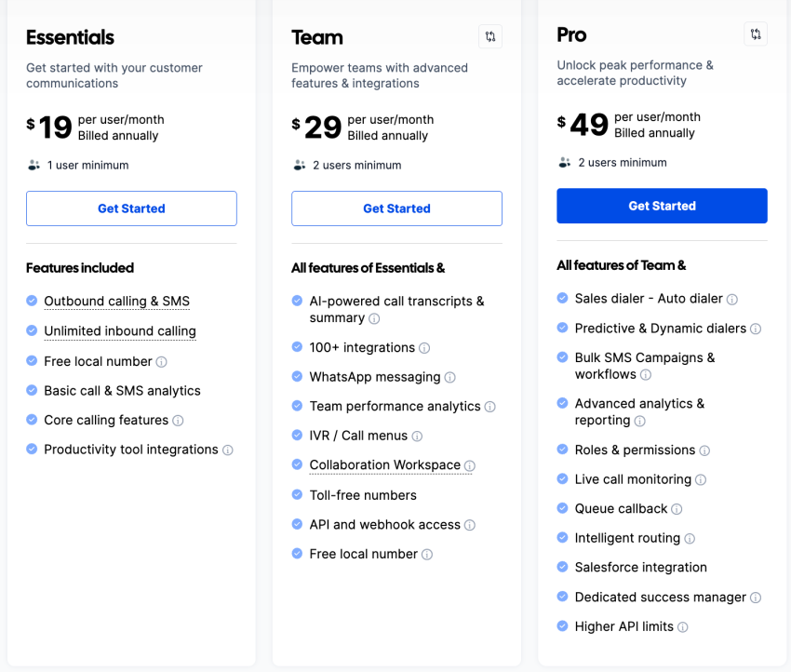Viewport: 791px width, 672px height.
Task: Click info icon next to Live call monitoring
Action: (701, 479)
